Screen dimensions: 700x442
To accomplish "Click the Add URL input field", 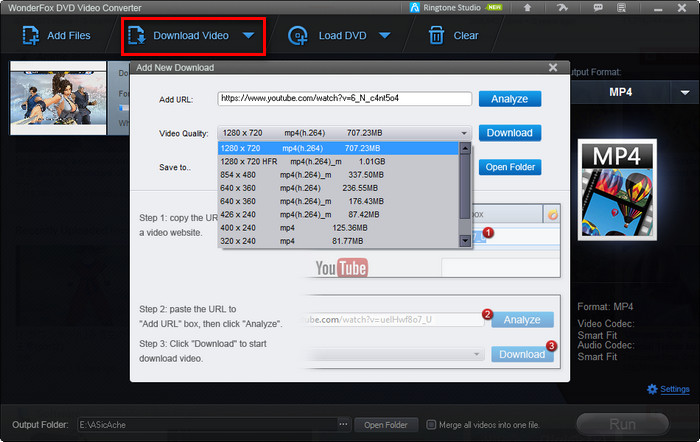I will tap(345, 99).
